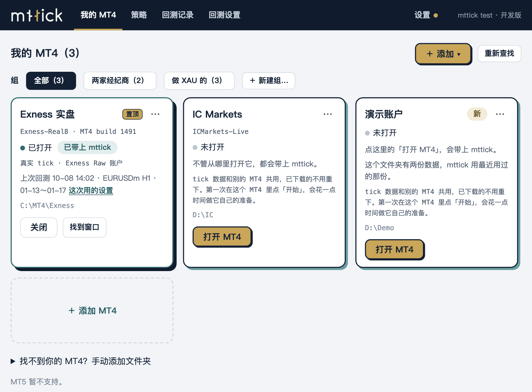Open the 演示账户 card more options menu

point(500,114)
